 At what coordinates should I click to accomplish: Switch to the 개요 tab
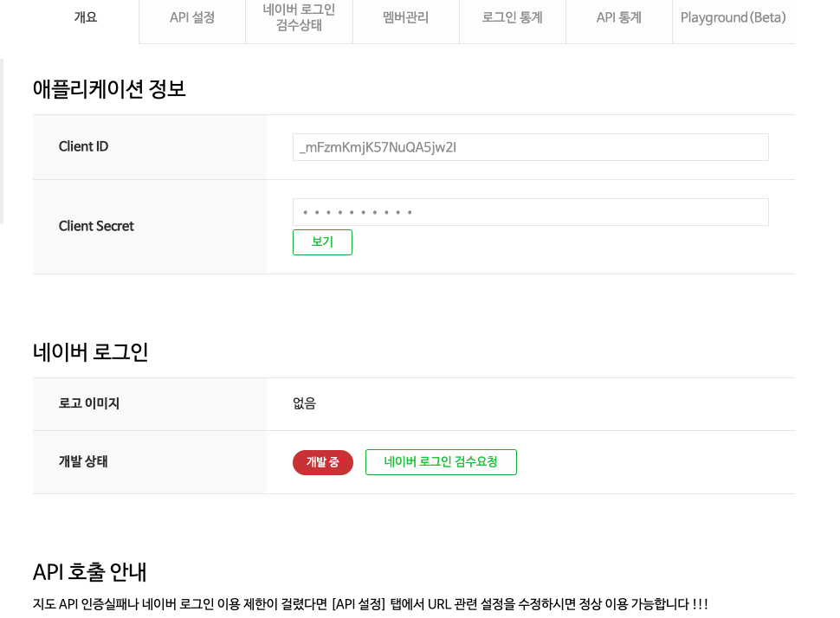(86, 17)
